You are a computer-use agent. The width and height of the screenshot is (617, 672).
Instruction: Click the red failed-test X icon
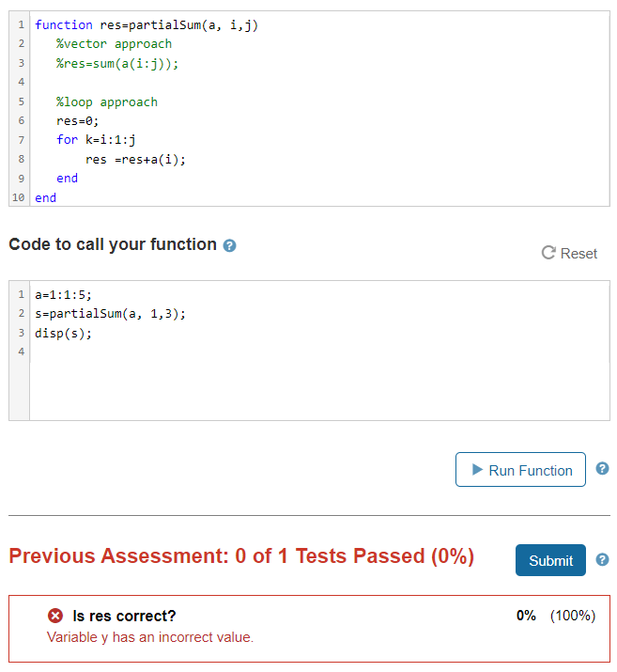pos(55,616)
